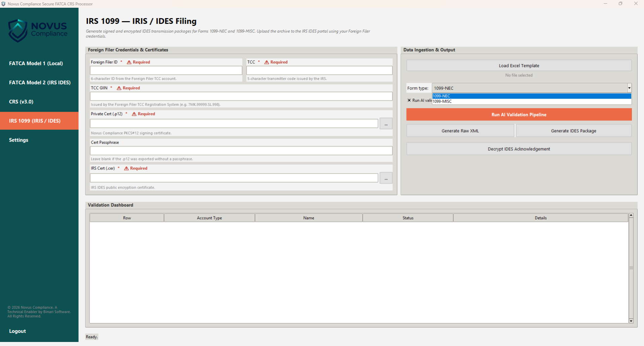Viewport: 644px width, 346px height.
Task: Toggle the Run AI validation checkbox
Action: (409, 100)
